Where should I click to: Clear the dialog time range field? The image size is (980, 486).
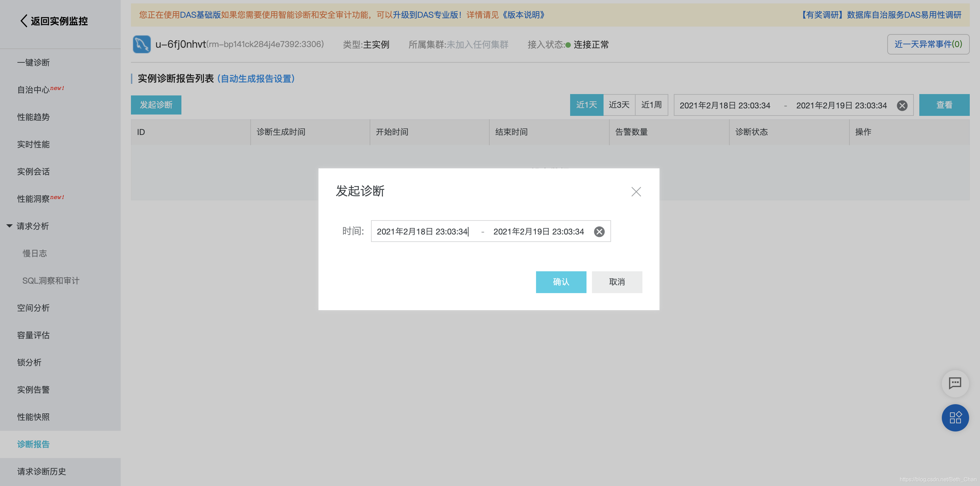[599, 232]
